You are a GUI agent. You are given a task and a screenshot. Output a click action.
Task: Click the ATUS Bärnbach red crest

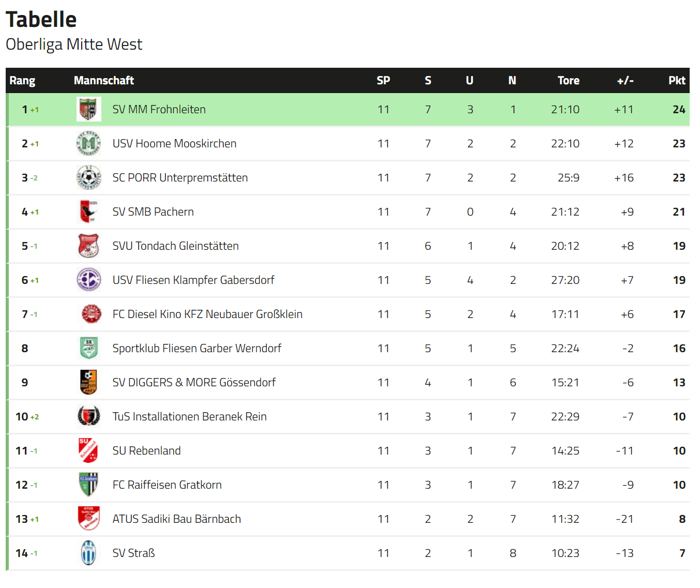point(88,519)
